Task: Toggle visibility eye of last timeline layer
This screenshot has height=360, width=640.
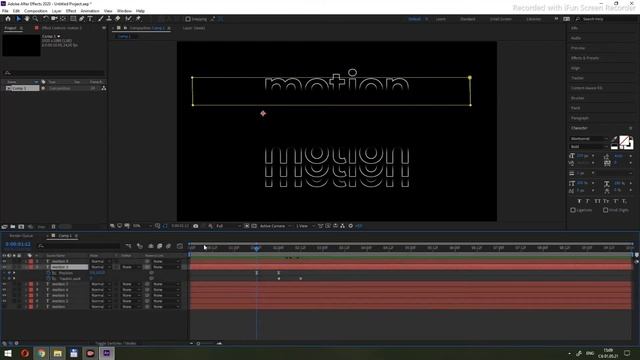Action: click(x=4, y=307)
